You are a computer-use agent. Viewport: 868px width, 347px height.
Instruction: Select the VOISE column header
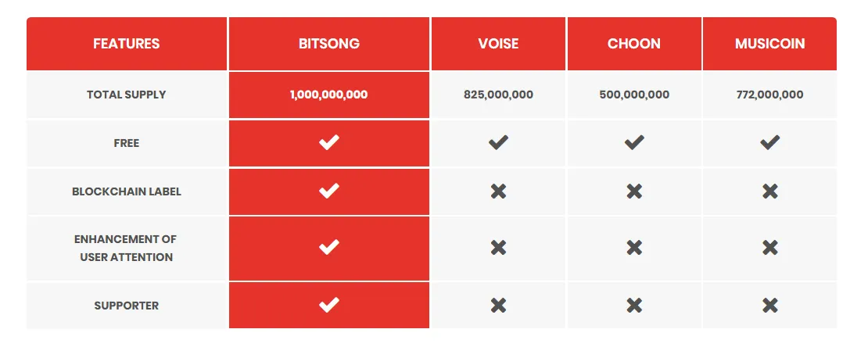pos(498,44)
